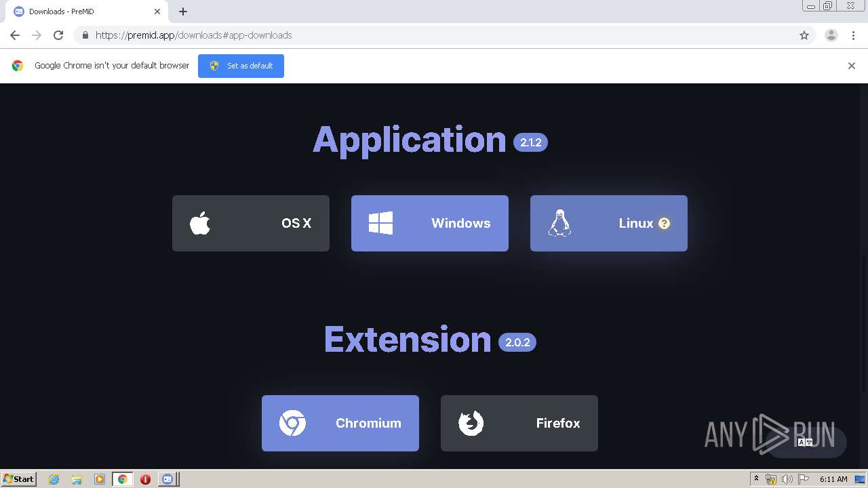The width and height of the screenshot is (868, 488).
Task: Click the Chrome logo in the info bar
Action: [x=18, y=66]
